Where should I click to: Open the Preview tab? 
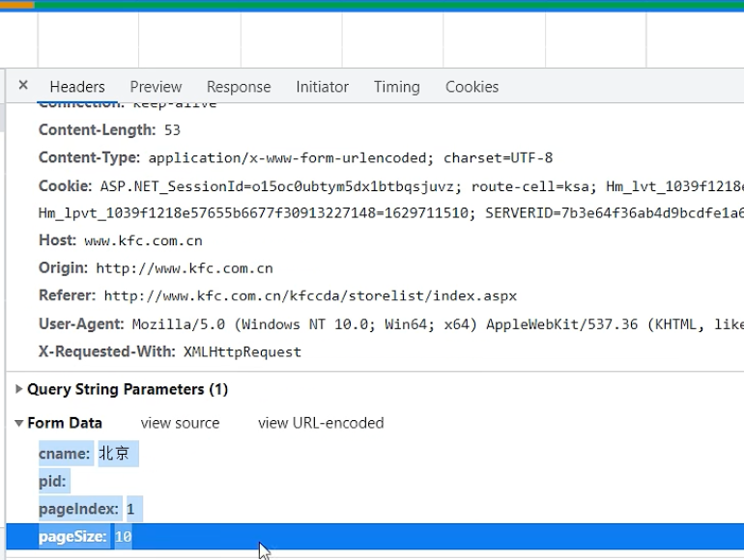click(156, 87)
